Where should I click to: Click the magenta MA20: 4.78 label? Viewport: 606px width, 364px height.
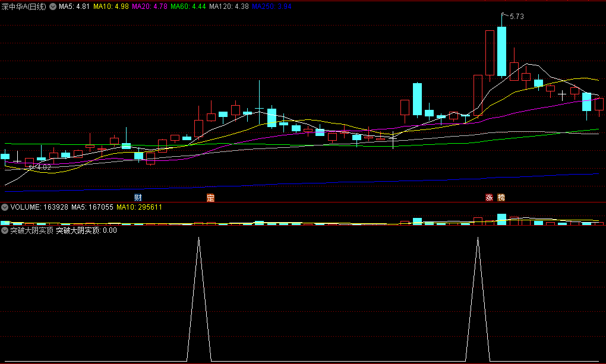point(150,7)
